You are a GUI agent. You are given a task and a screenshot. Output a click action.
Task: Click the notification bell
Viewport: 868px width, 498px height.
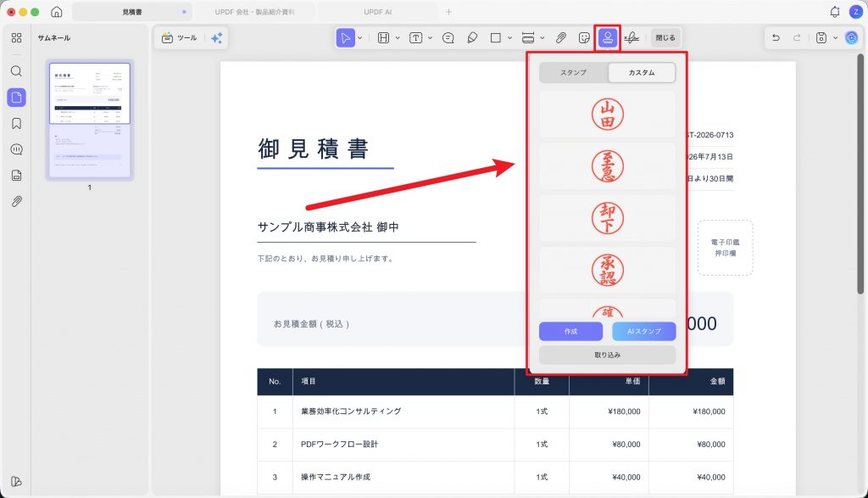coord(835,12)
